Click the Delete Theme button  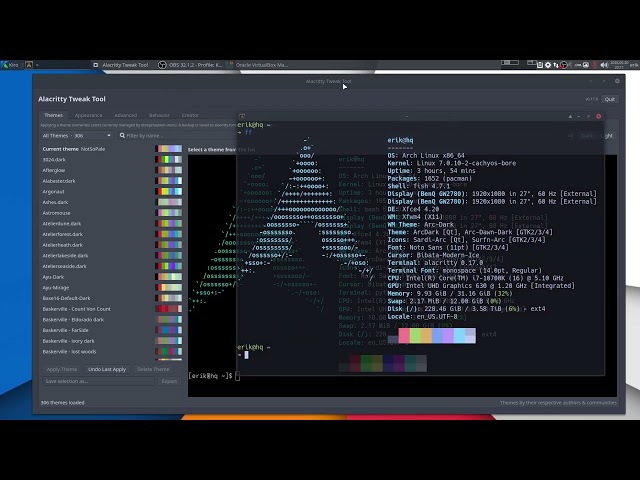(x=153, y=369)
